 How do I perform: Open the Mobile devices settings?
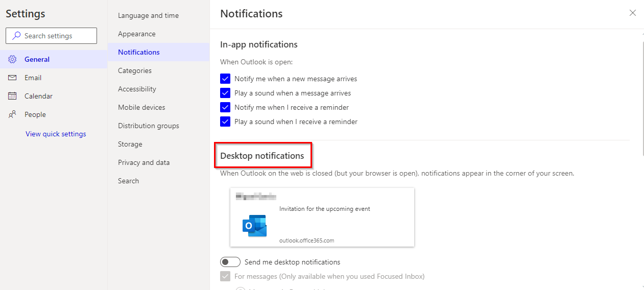tap(158, 107)
